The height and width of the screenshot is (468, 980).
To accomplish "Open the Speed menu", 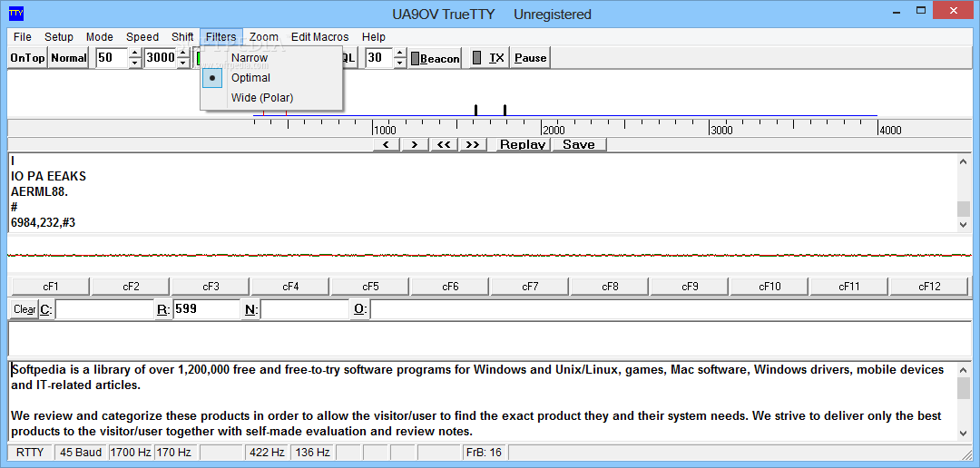I will pyautogui.click(x=142, y=37).
